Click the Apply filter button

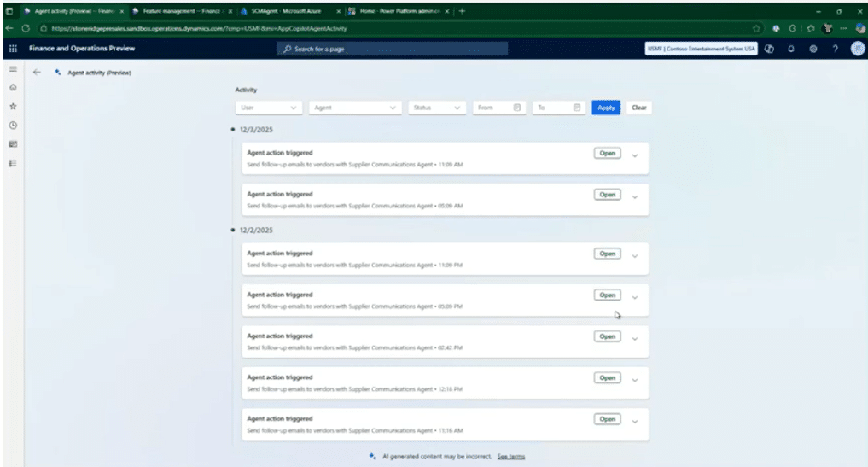tap(606, 108)
